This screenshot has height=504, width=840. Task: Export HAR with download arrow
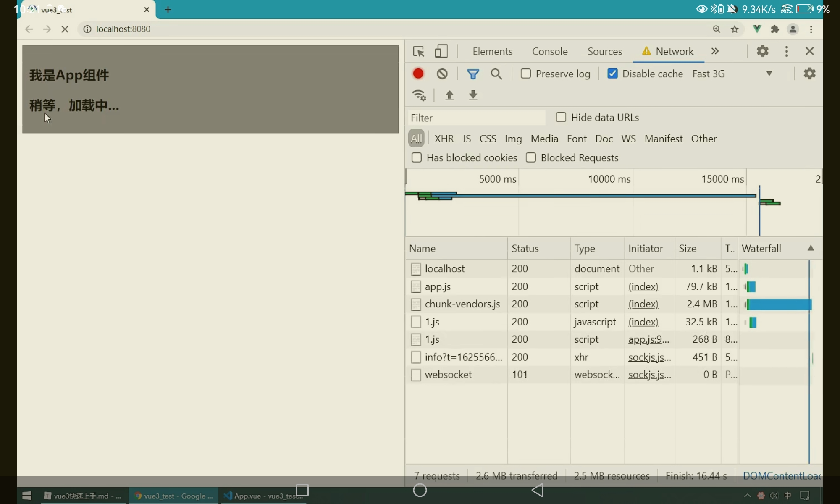473,95
